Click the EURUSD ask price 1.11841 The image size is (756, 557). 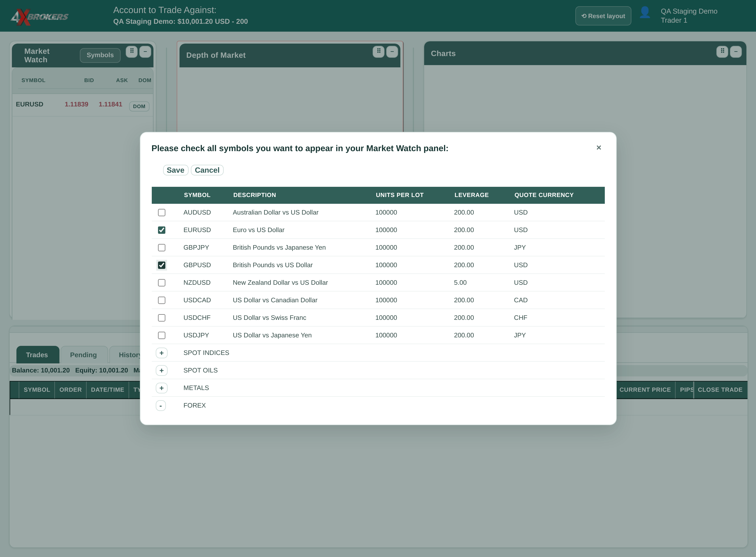click(x=110, y=104)
